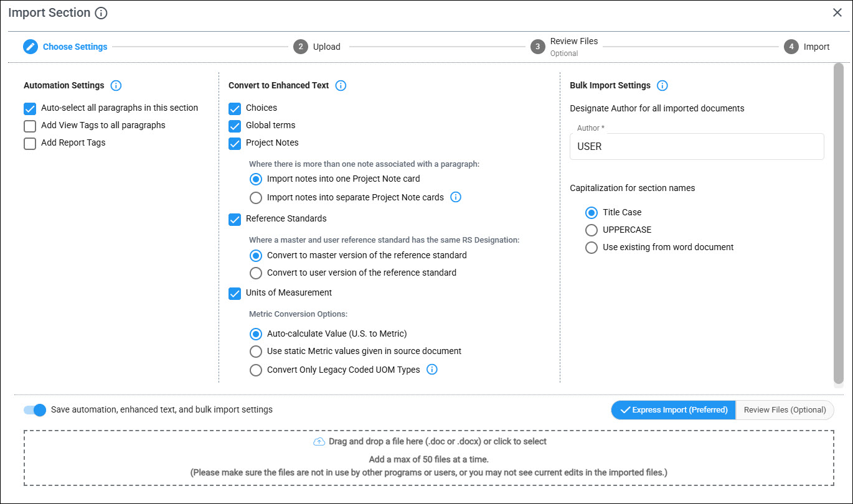Choose Use static Metric values given in source
Image resolution: width=853 pixels, height=504 pixels.
click(x=255, y=351)
